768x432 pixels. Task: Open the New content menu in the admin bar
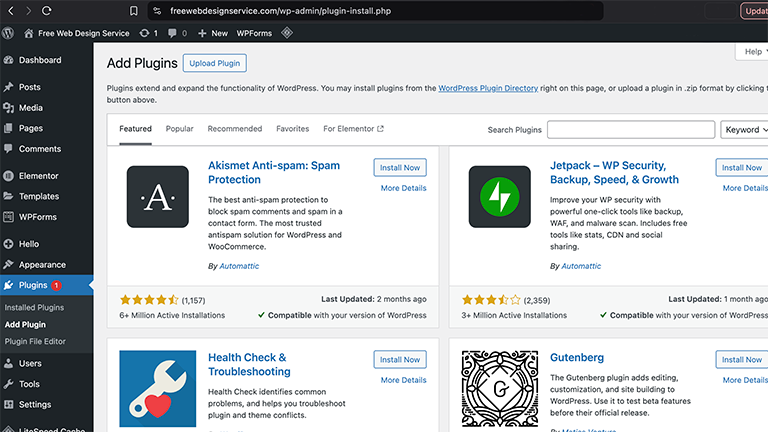click(213, 33)
